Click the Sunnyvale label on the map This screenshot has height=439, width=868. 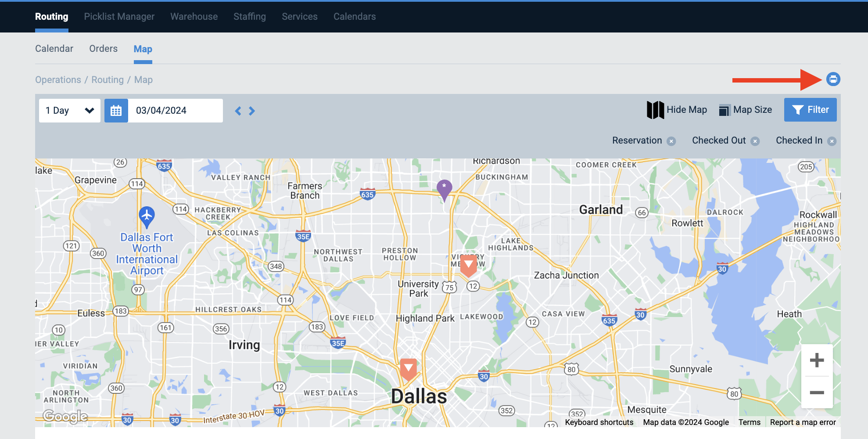(691, 369)
